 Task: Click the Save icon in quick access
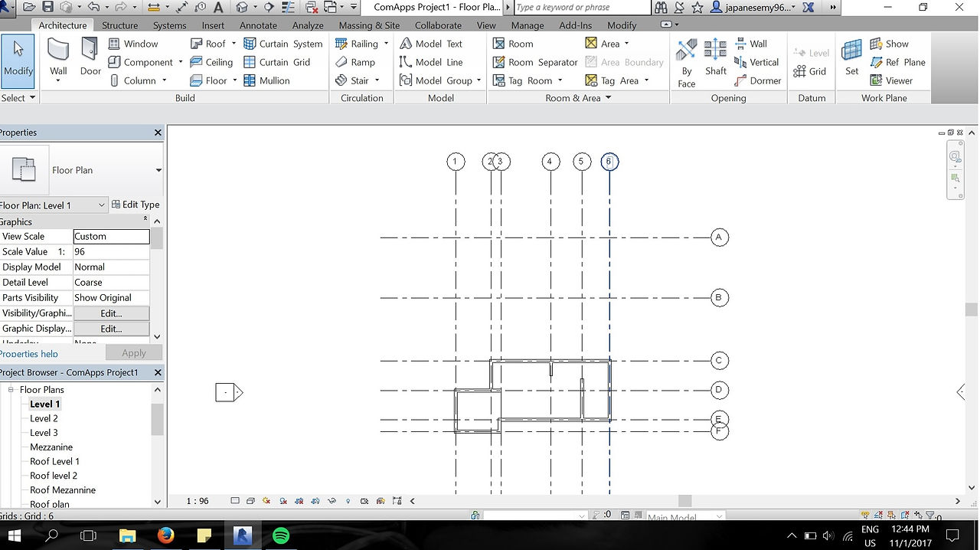(47, 7)
